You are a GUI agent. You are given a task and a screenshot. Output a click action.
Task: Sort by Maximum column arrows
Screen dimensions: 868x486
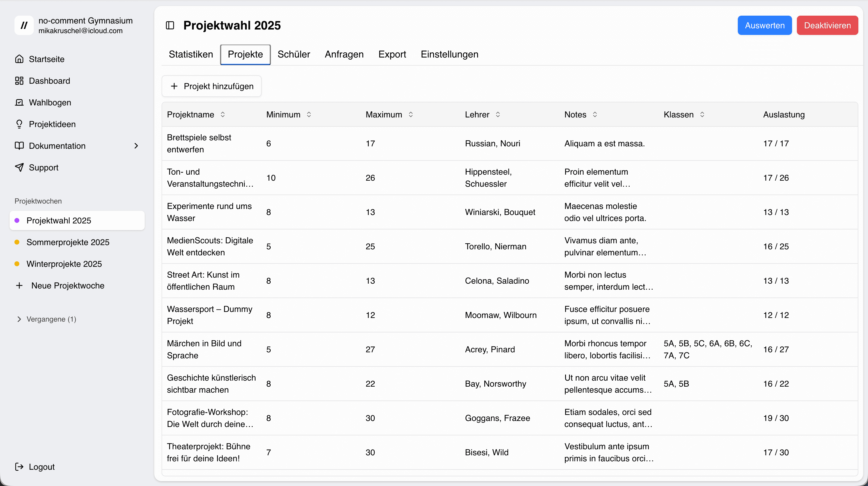pos(411,114)
